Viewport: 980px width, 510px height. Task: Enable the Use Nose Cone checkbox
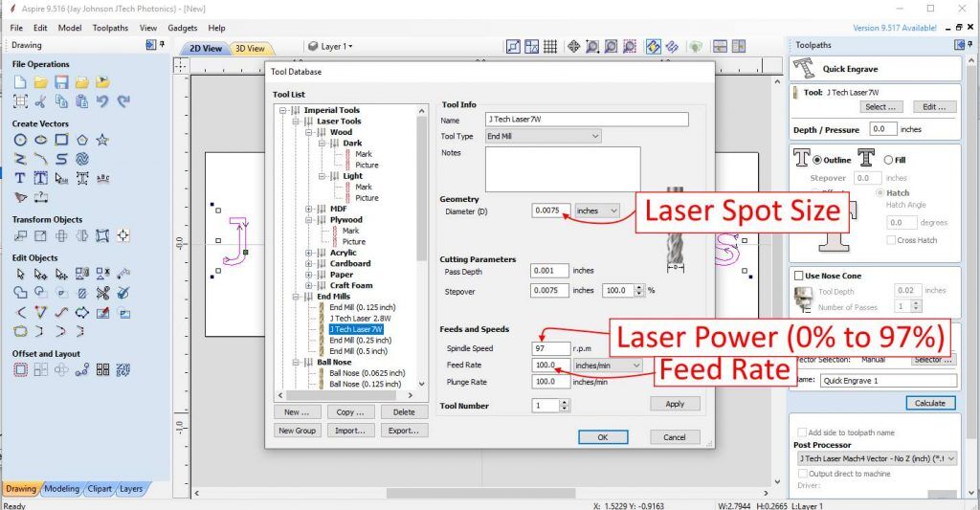(800, 276)
